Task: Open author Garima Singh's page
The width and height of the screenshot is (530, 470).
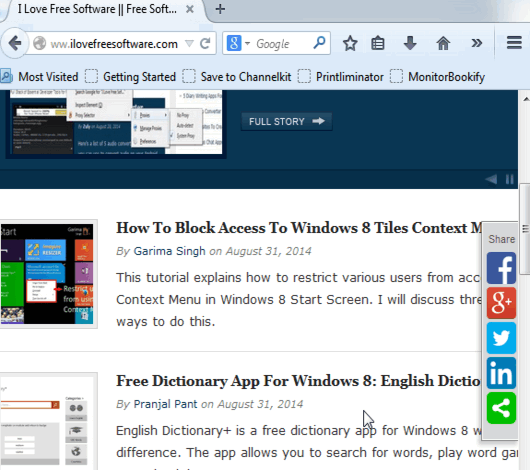Action: (x=169, y=251)
